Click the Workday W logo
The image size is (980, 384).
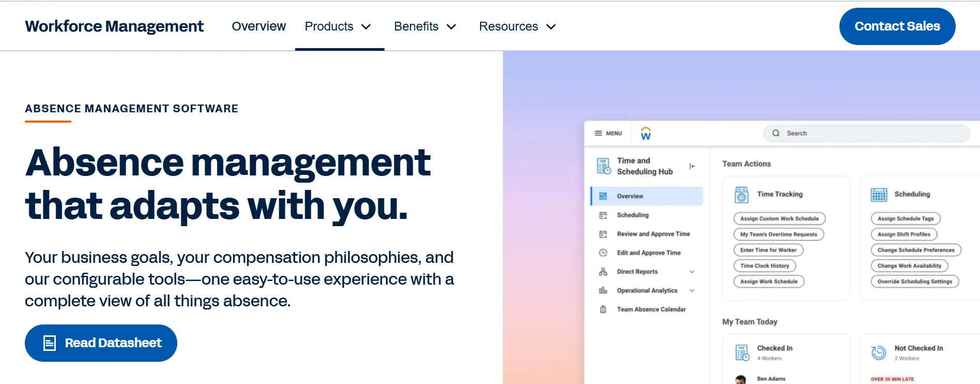click(646, 134)
